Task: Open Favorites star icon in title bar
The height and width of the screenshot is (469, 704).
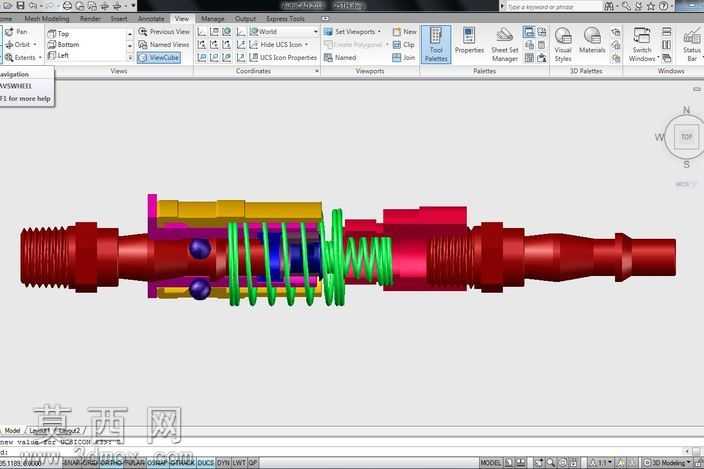Action: click(x=651, y=6)
